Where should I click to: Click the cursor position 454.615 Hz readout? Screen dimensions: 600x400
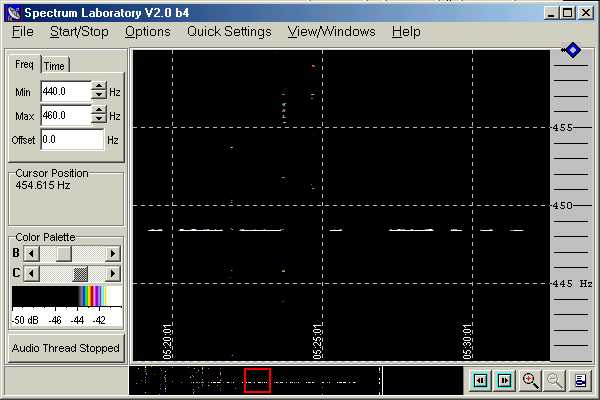(x=43, y=186)
